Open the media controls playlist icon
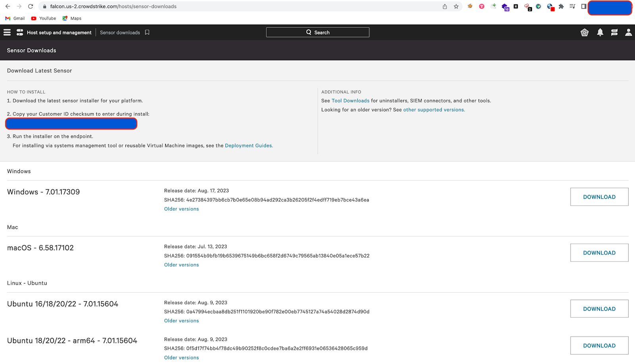635x364 pixels. pos(572,6)
